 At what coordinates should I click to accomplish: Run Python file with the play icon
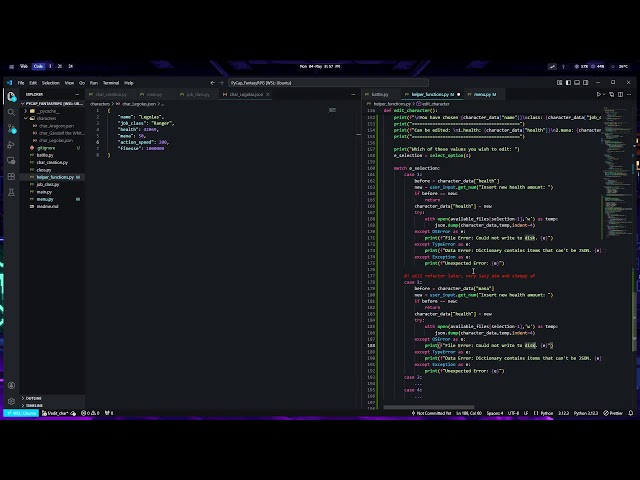click(599, 94)
